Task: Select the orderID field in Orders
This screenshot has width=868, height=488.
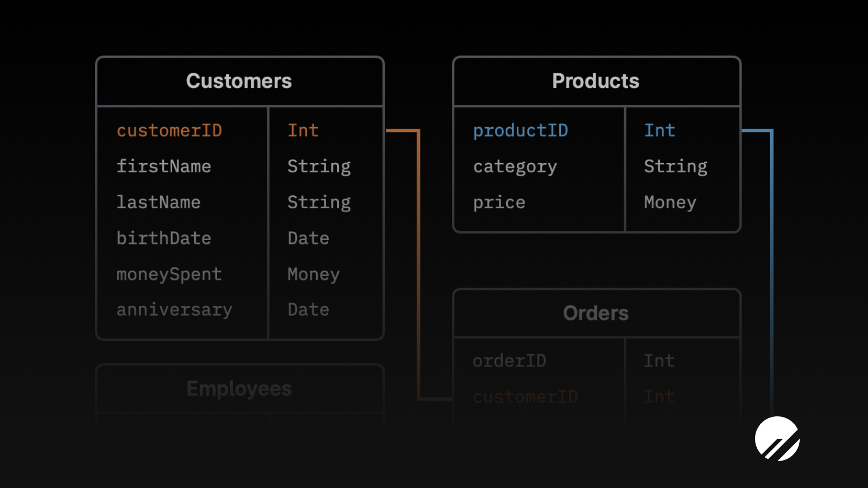Action: (x=509, y=361)
